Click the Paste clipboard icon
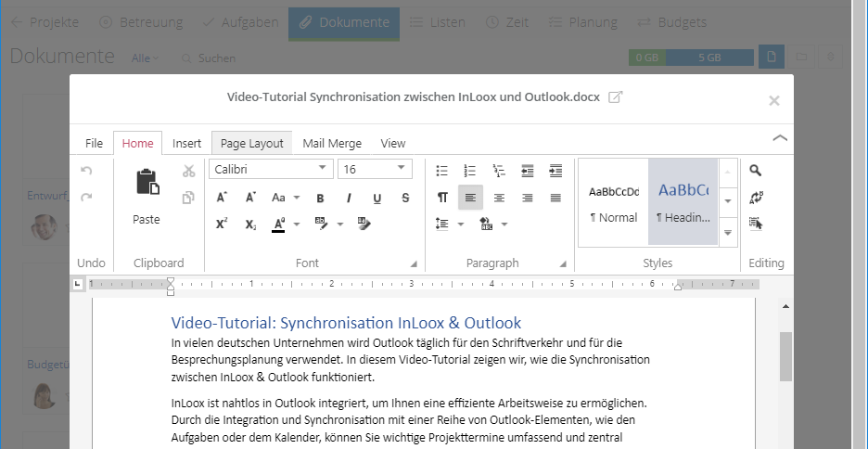The width and height of the screenshot is (868, 449). pyautogui.click(x=147, y=182)
